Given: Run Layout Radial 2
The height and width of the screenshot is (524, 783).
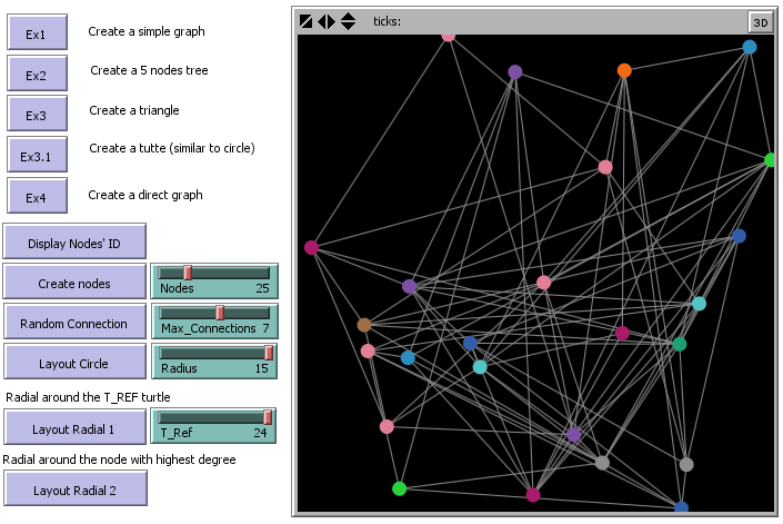Looking at the screenshot, I should (x=74, y=489).
